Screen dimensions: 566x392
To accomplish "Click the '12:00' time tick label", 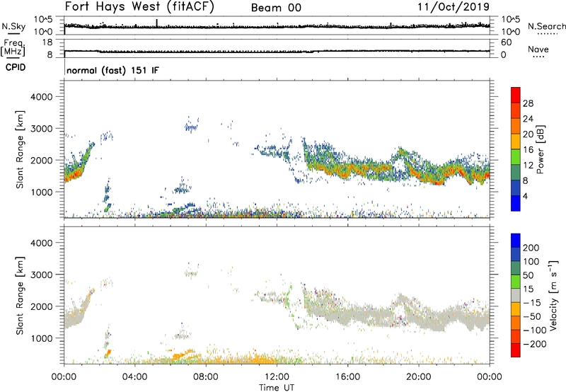I will (x=277, y=377).
